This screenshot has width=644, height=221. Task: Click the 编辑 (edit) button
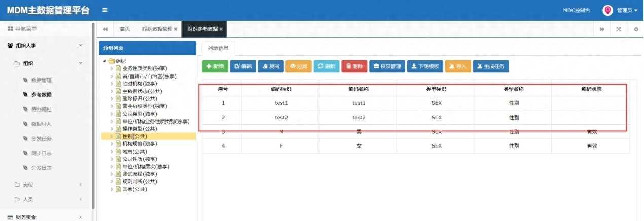tap(243, 66)
